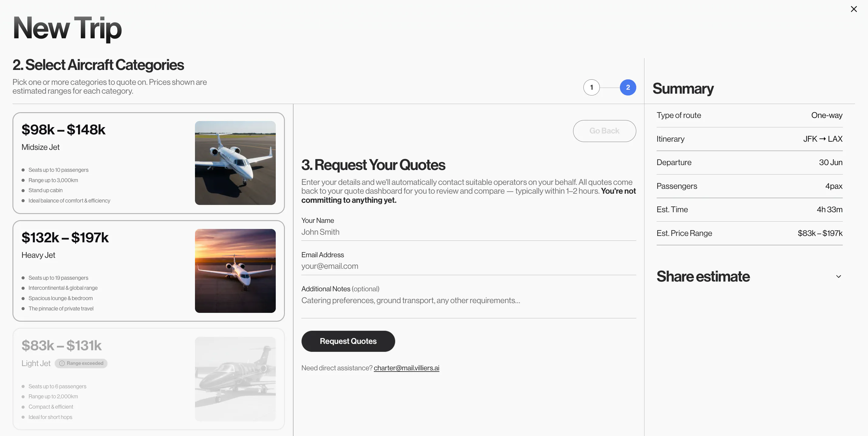Focus the Email Address field
Image resolution: width=868 pixels, height=436 pixels.
tap(468, 266)
